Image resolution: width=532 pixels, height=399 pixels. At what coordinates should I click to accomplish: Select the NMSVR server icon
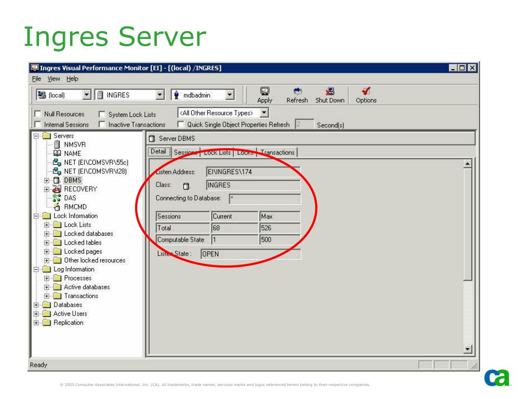pyautogui.click(x=57, y=144)
